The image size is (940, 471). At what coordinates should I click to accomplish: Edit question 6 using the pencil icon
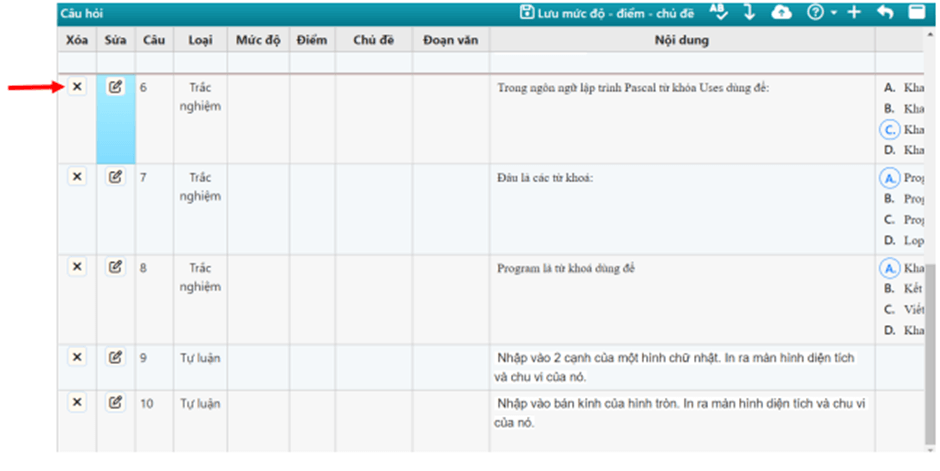coord(115,87)
